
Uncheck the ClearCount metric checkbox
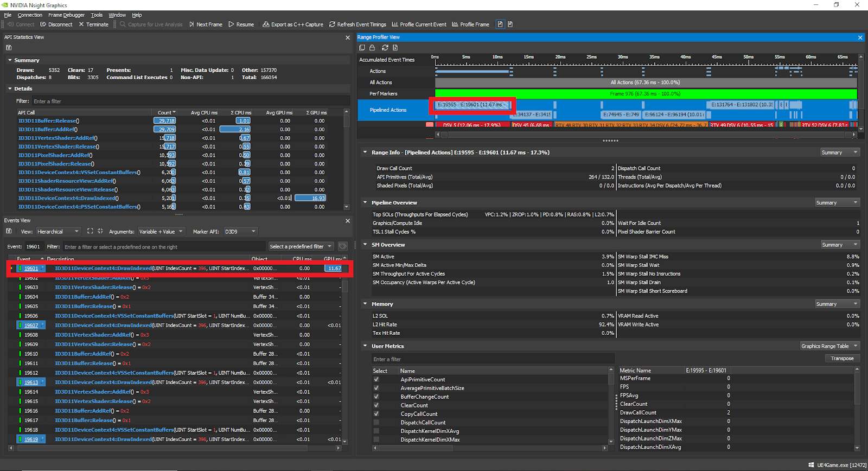[376, 405]
